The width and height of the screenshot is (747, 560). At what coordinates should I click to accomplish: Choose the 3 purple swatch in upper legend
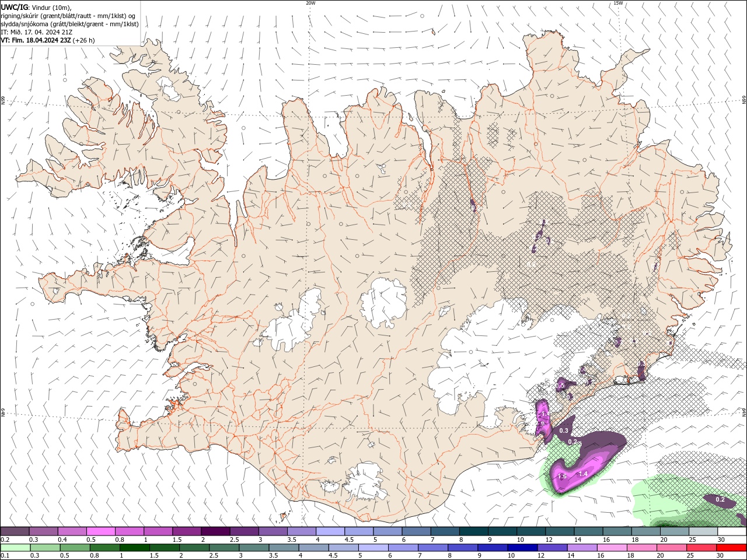[x=273, y=531]
